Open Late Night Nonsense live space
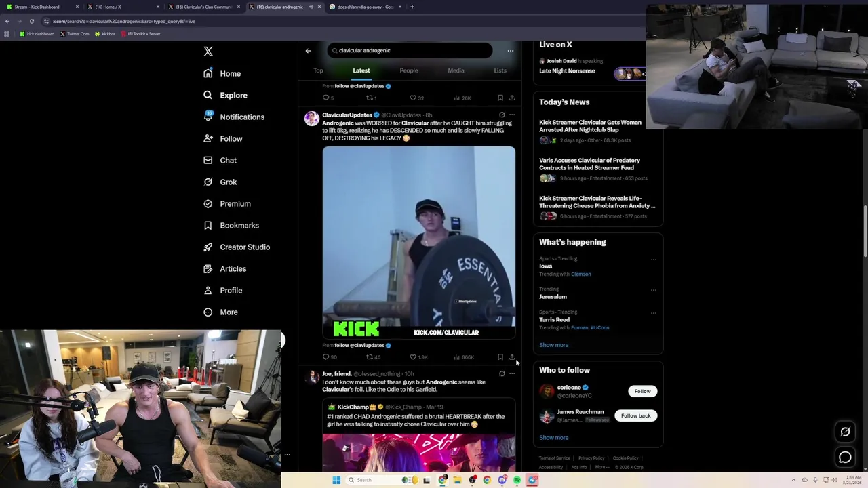Screen dimensions: 868x488 coord(567,70)
